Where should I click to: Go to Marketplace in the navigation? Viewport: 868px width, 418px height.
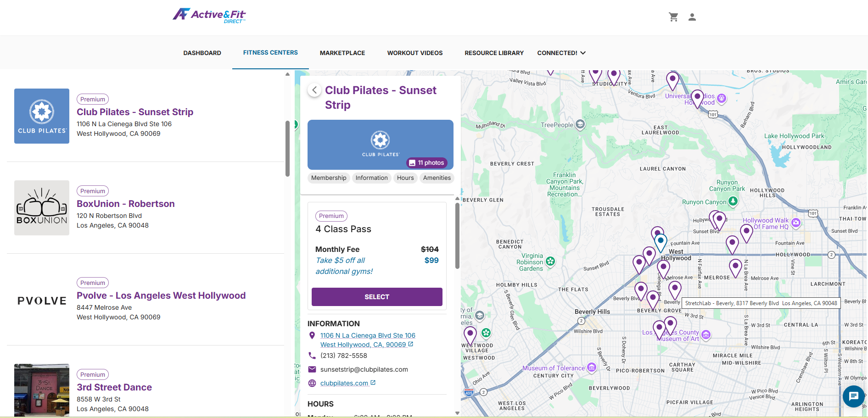(342, 53)
